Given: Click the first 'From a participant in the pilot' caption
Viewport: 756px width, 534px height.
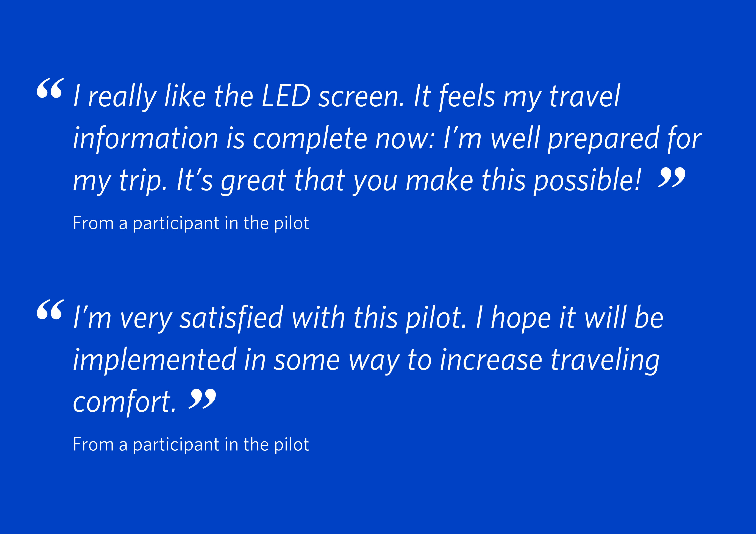Looking at the screenshot, I should [191, 223].
